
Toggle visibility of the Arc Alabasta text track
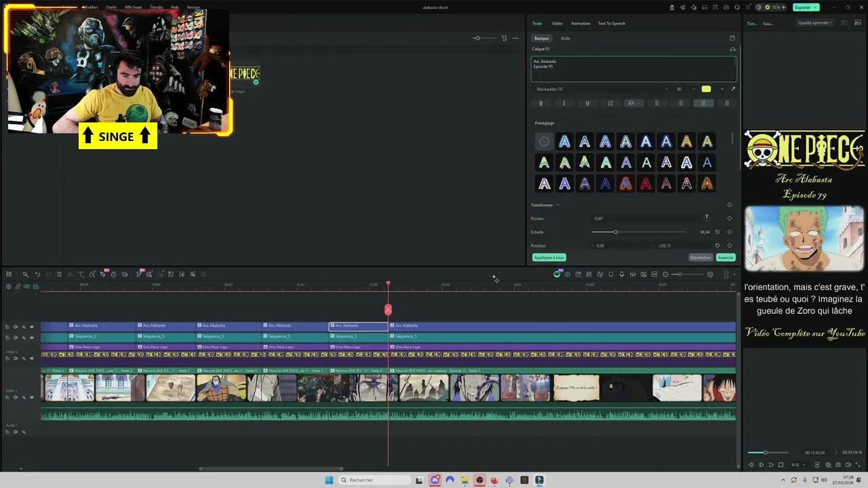coord(31,327)
